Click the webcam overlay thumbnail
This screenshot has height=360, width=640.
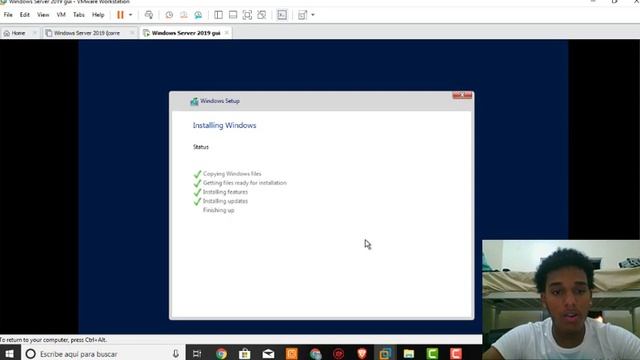point(561,300)
